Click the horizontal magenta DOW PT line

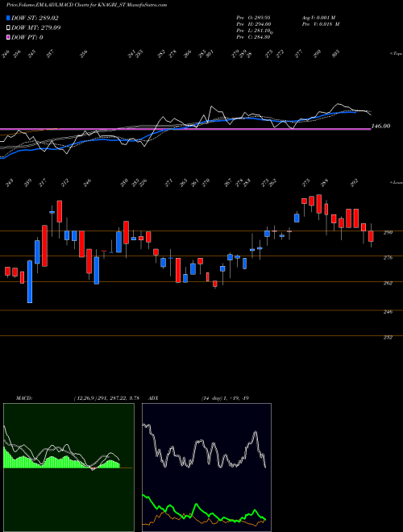(x=185, y=129)
